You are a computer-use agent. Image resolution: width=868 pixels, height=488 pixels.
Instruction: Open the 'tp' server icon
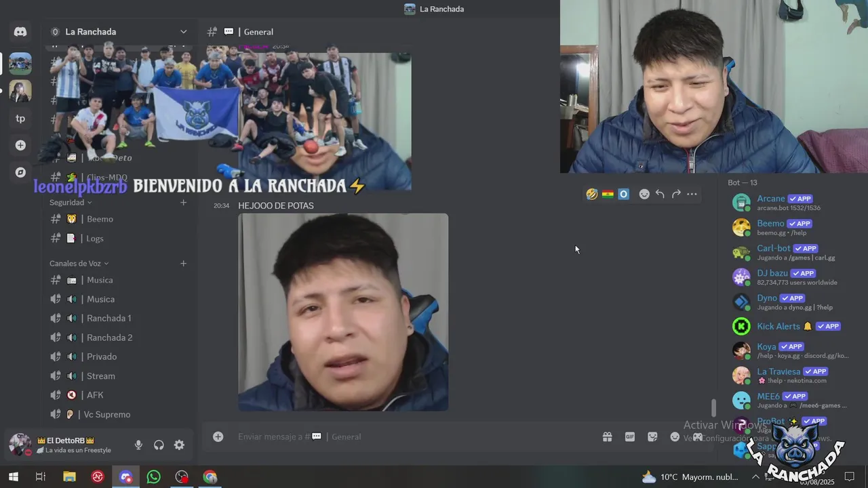point(20,119)
